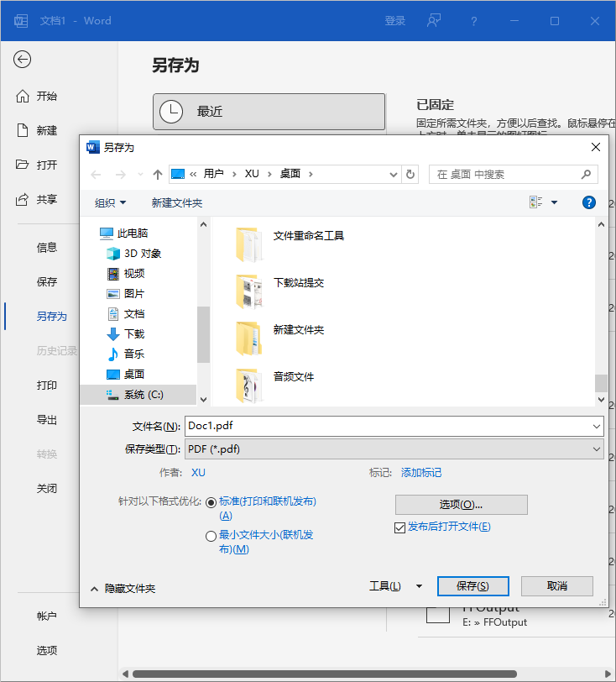
Task: Open 音乐 in navigation pane
Action: (126, 354)
